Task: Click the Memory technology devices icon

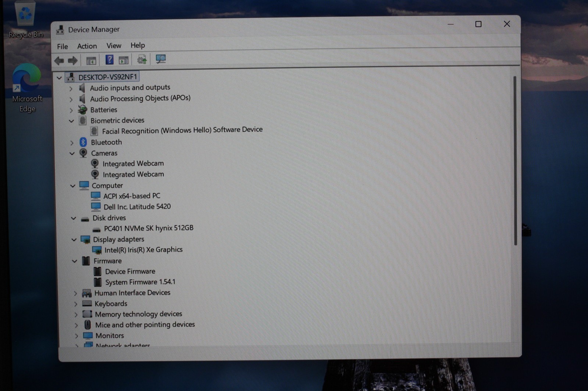Action: click(x=87, y=314)
